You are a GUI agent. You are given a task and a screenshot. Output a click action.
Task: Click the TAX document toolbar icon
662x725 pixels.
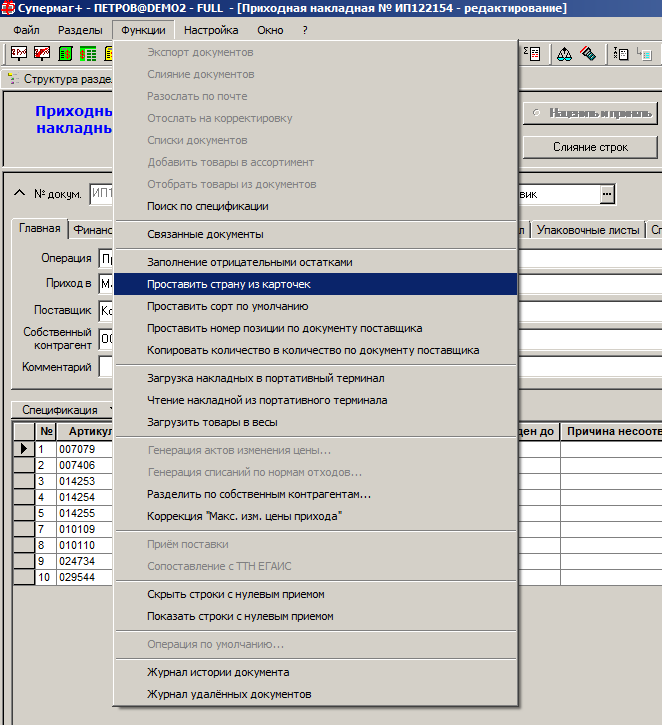tap(620, 54)
